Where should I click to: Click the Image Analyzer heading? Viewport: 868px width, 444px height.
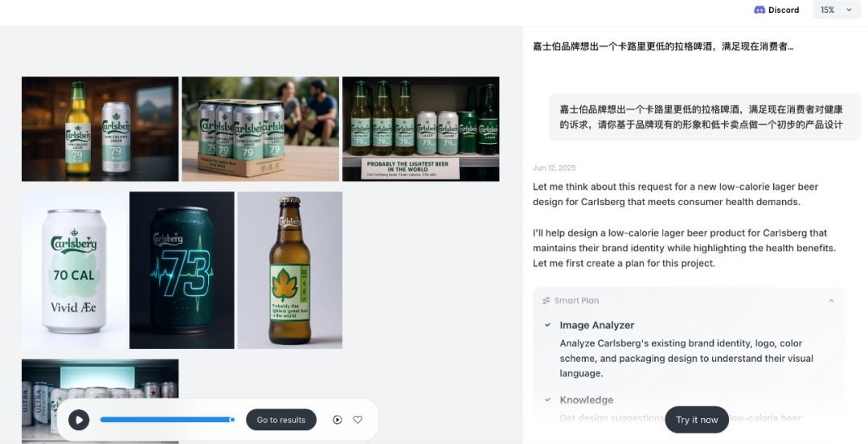coord(596,326)
